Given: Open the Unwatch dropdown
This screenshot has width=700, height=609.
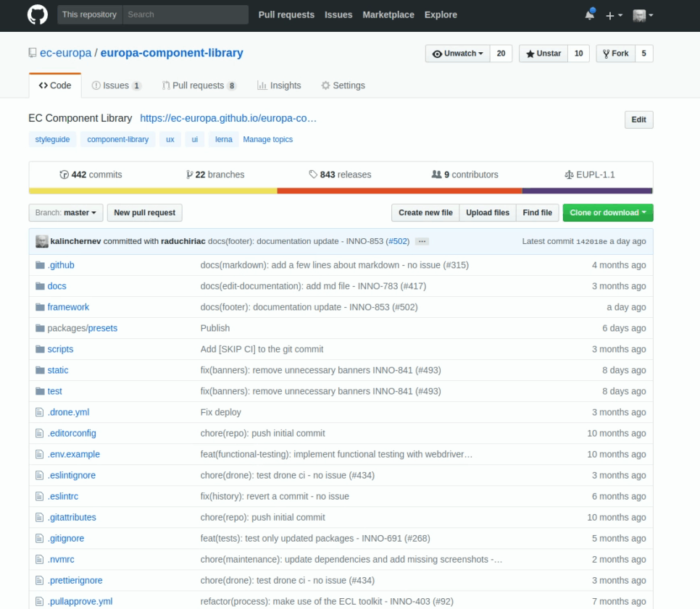Looking at the screenshot, I should (457, 54).
